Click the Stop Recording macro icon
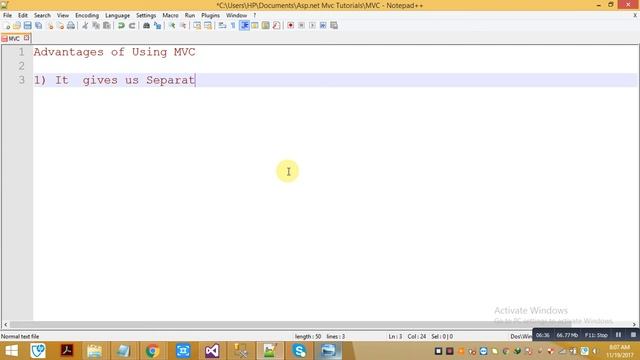 pos(302,25)
